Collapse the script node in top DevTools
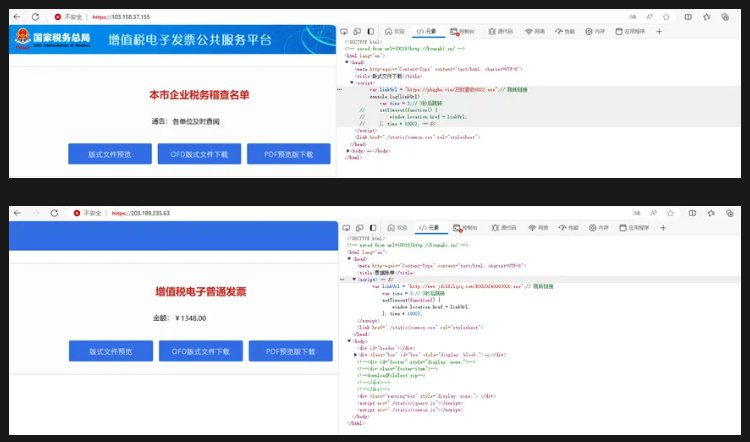 352,83
